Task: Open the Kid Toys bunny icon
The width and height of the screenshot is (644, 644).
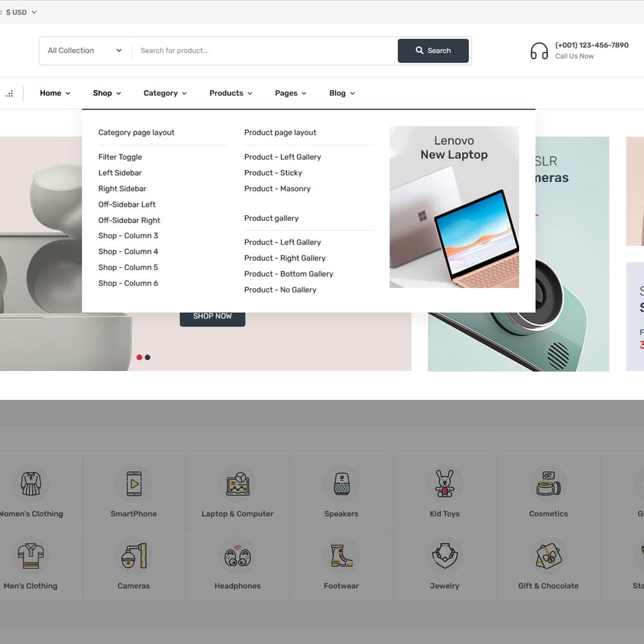Action: [x=444, y=484]
